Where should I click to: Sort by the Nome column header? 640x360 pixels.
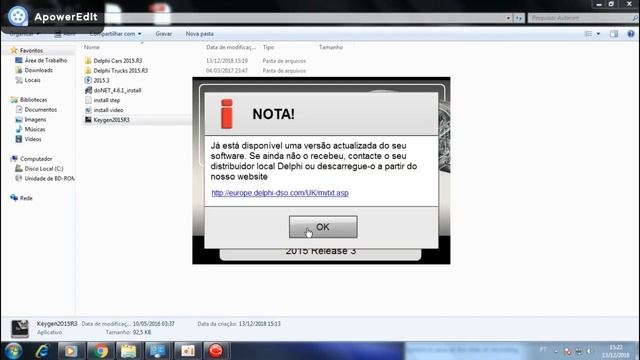point(92,47)
